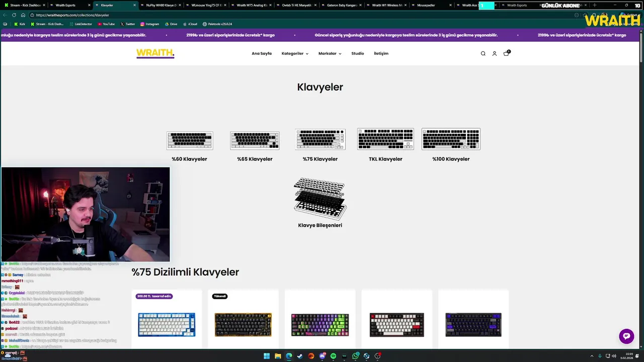
Task: Click the Wraith logo in site header
Action: (x=155, y=53)
